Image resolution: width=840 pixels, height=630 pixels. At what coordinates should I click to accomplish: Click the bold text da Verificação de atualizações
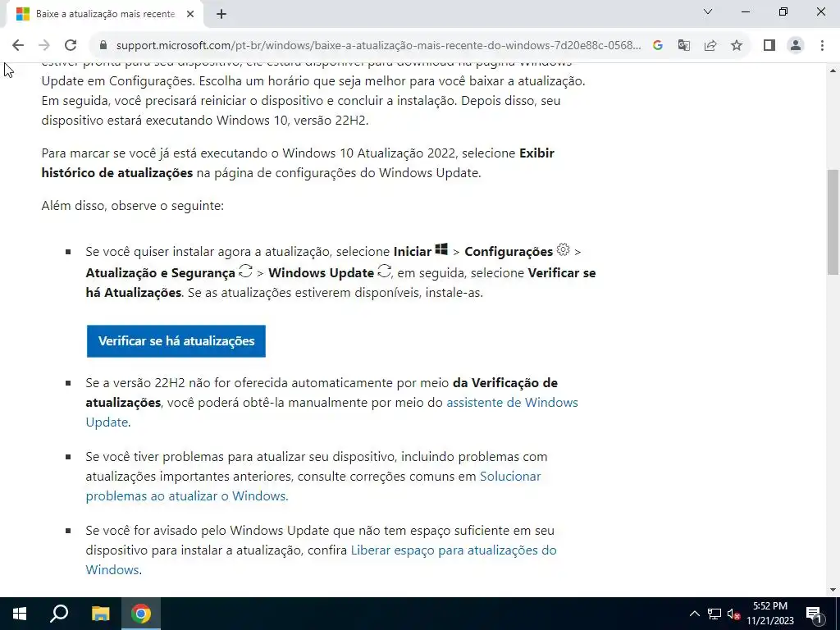click(x=322, y=393)
